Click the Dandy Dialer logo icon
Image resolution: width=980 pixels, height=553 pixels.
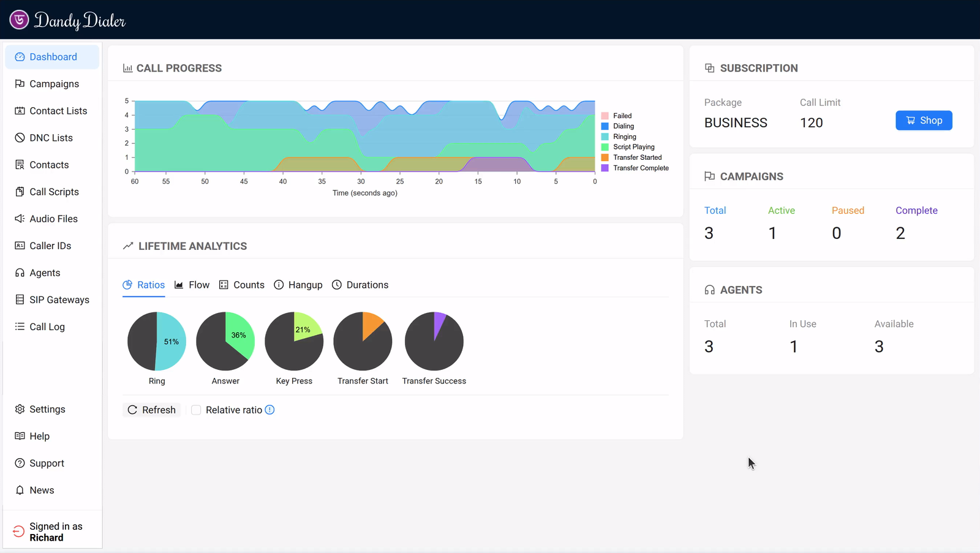19,20
